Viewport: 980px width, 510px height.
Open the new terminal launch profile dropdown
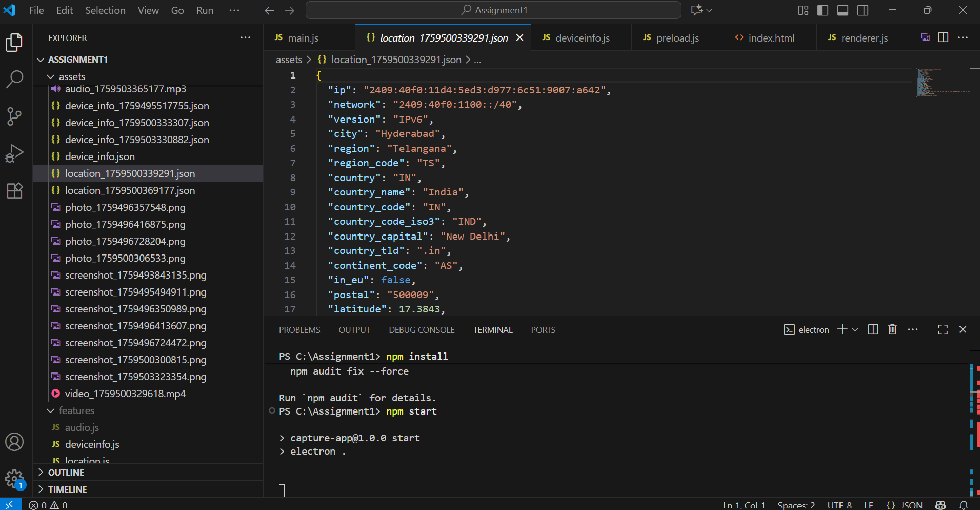(855, 329)
